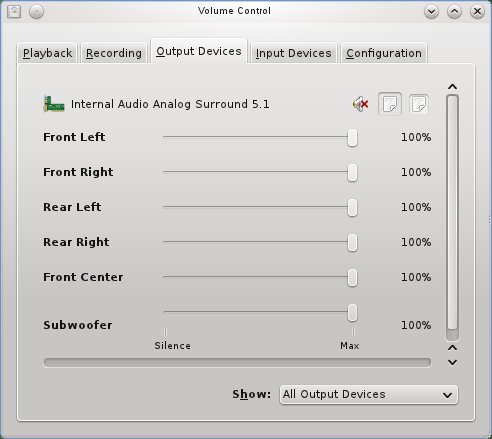Click the round sticky button in title bar
This screenshot has width=492, height=439.
point(36,12)
